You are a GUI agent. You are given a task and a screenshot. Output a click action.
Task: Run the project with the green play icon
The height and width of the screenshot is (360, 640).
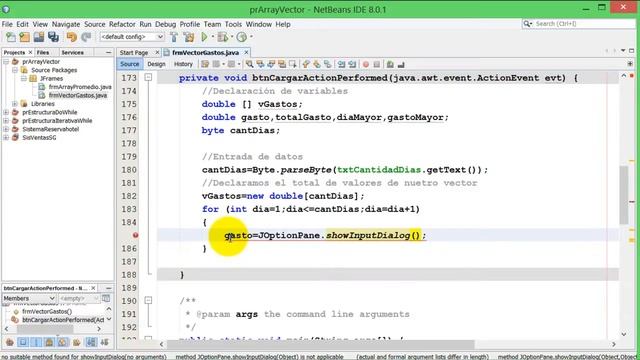point(204,37)
